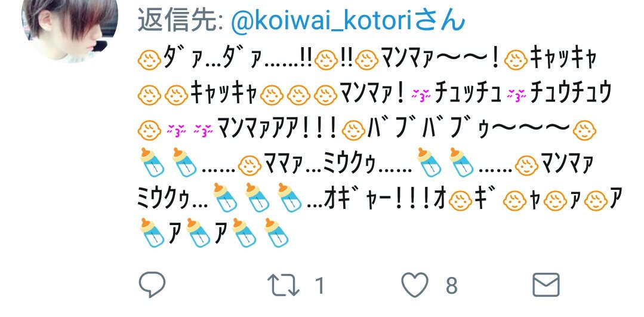Like the tweet with the heart icon

(x=414, y=285)
